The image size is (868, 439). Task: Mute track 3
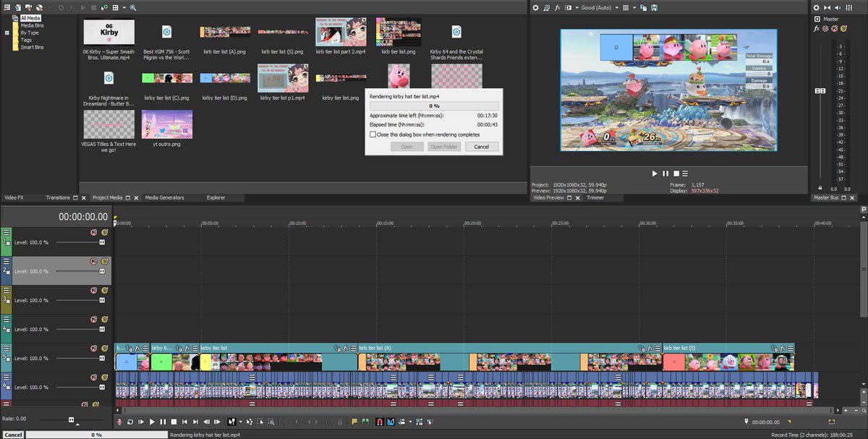(94, 290)
